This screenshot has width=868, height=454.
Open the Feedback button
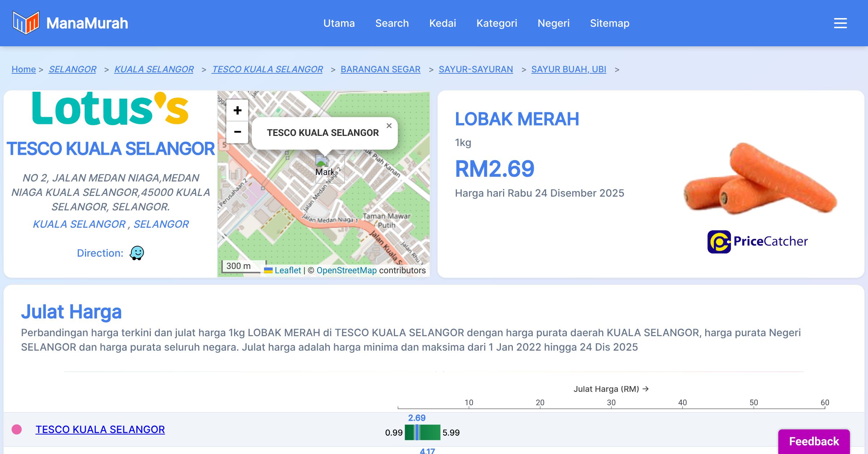point(814,441)
